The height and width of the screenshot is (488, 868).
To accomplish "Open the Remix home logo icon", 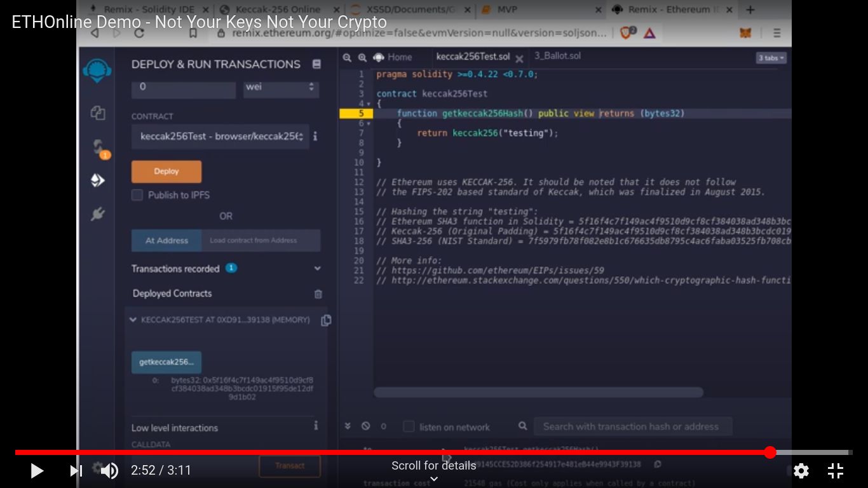I will pyautogui.click(x=97, y=71).
